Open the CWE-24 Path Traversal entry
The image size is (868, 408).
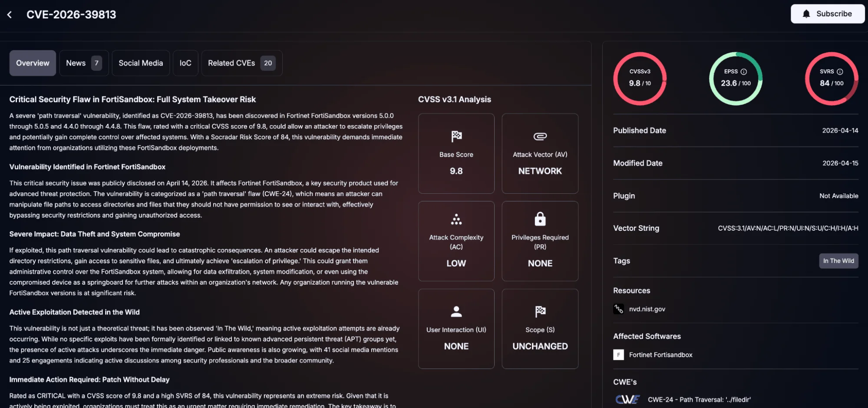click(x=699, y=399)
